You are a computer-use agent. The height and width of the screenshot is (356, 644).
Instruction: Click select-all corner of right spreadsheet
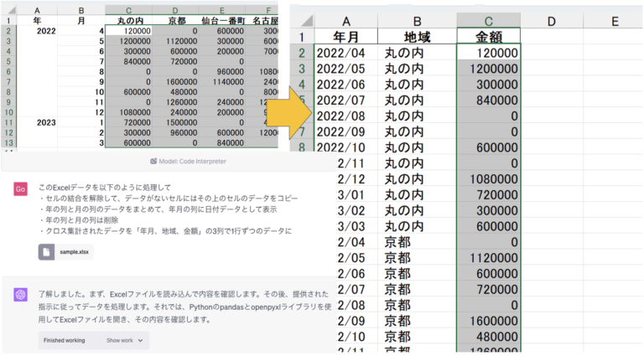tap(301, 19)
